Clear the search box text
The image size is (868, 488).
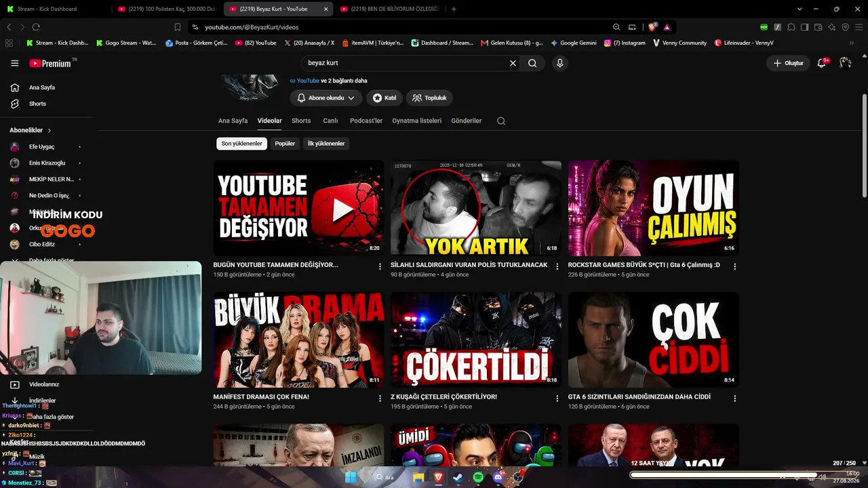pos(513,63)
